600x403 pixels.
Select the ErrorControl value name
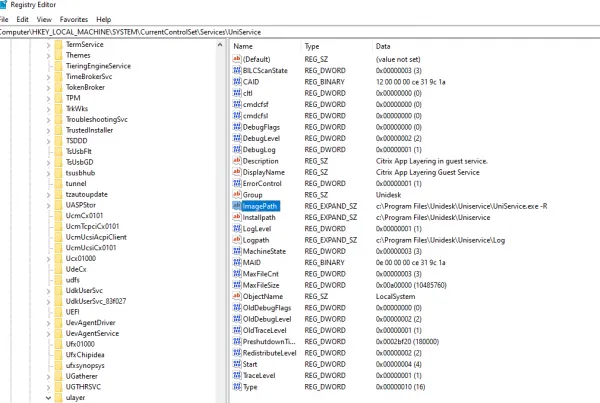point(262,183)
